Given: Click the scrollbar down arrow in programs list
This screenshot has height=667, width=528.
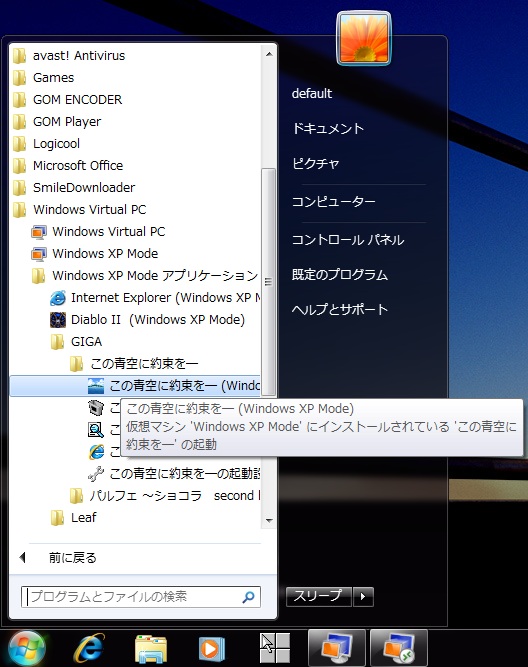Looking at the screenshot, I should point(269,521).
